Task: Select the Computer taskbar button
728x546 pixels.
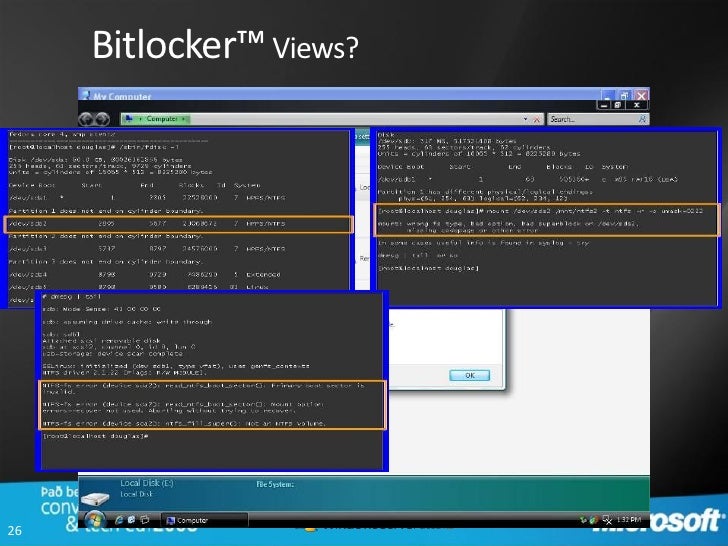Action: click(x=204, y=520)
